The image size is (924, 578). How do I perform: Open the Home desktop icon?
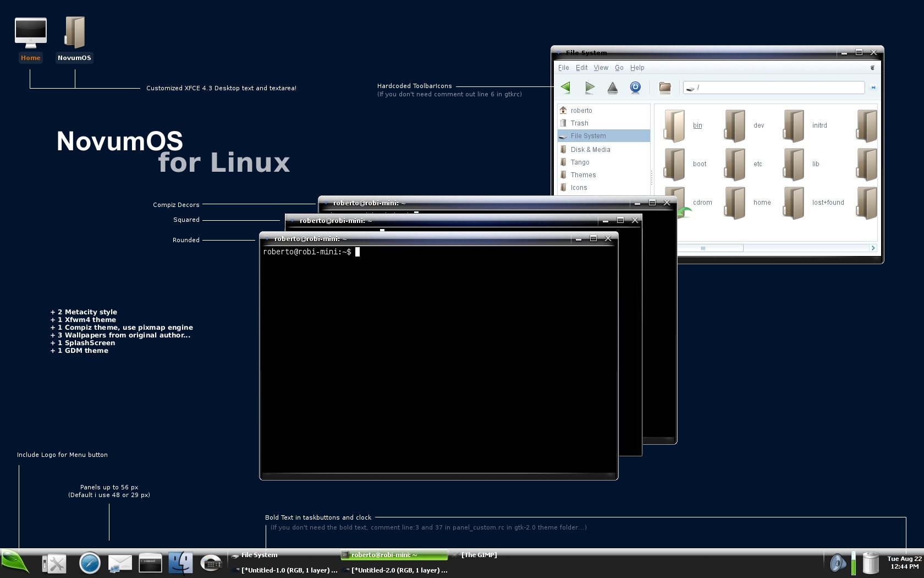(x=31, y=40)
